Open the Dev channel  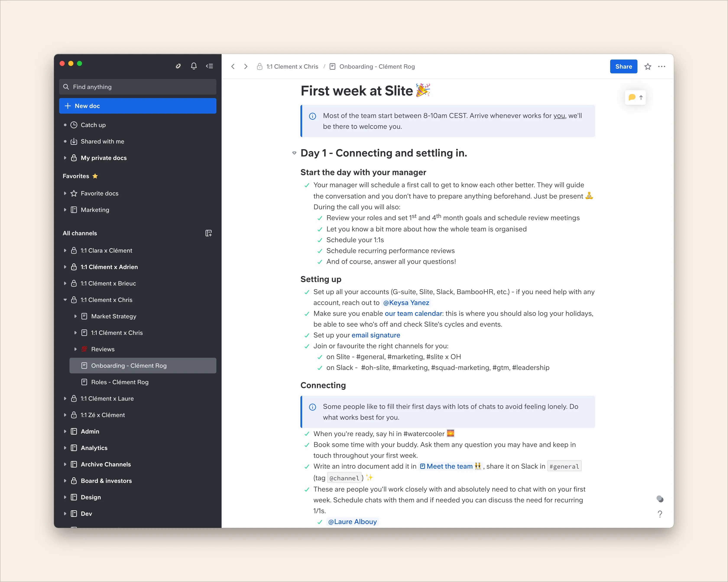(137, 514)
